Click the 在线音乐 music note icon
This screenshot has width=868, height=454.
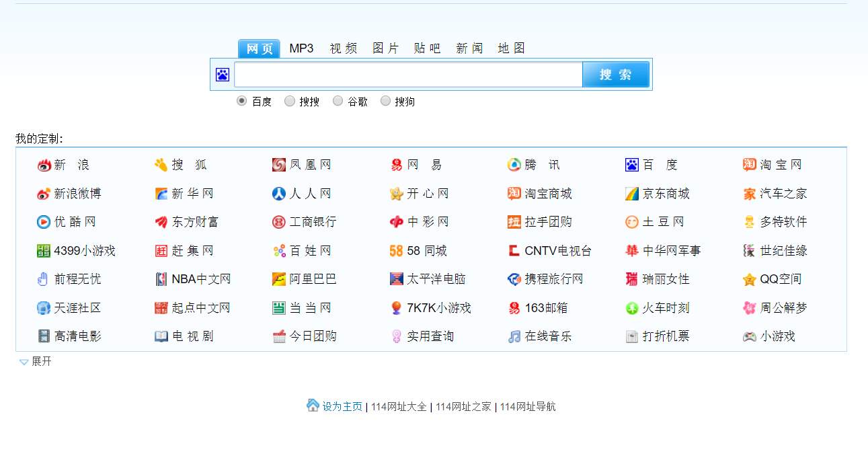tap(514, 336)
